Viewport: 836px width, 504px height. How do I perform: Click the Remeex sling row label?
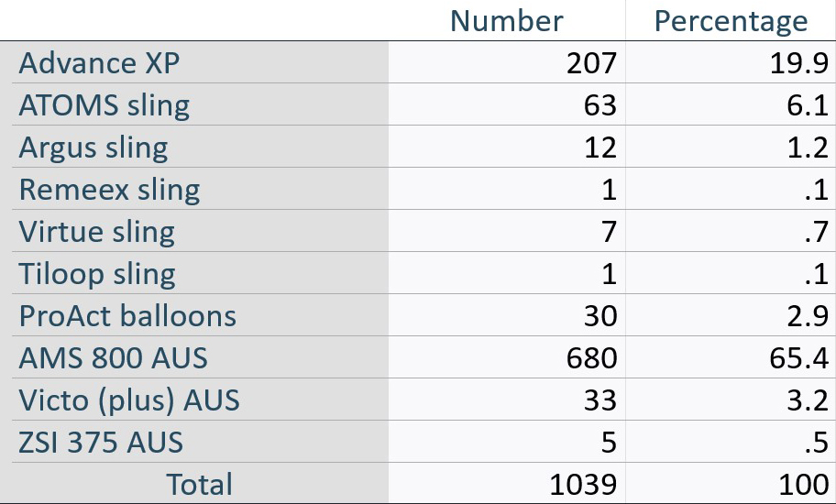coord(110,190)
